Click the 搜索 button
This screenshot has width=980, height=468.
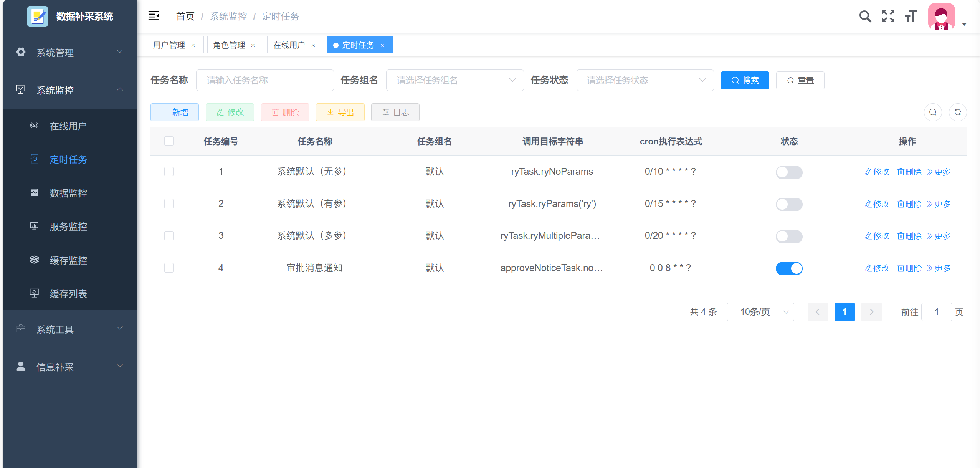point(745,80)
